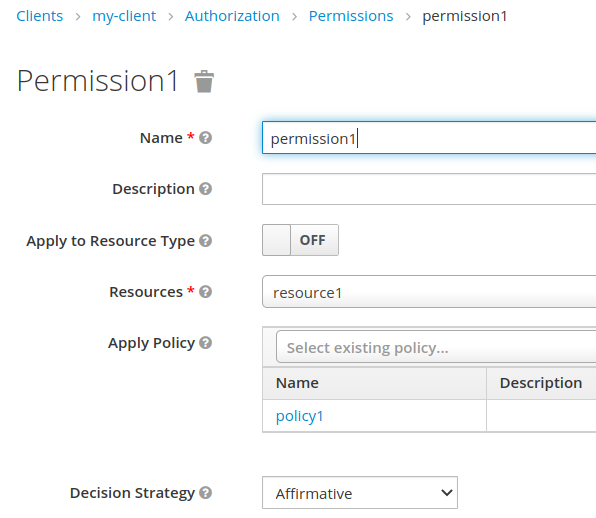Show help icon next to Apply Policy
The width and height of the screenshot is (596, 518).
click(205, 342)
